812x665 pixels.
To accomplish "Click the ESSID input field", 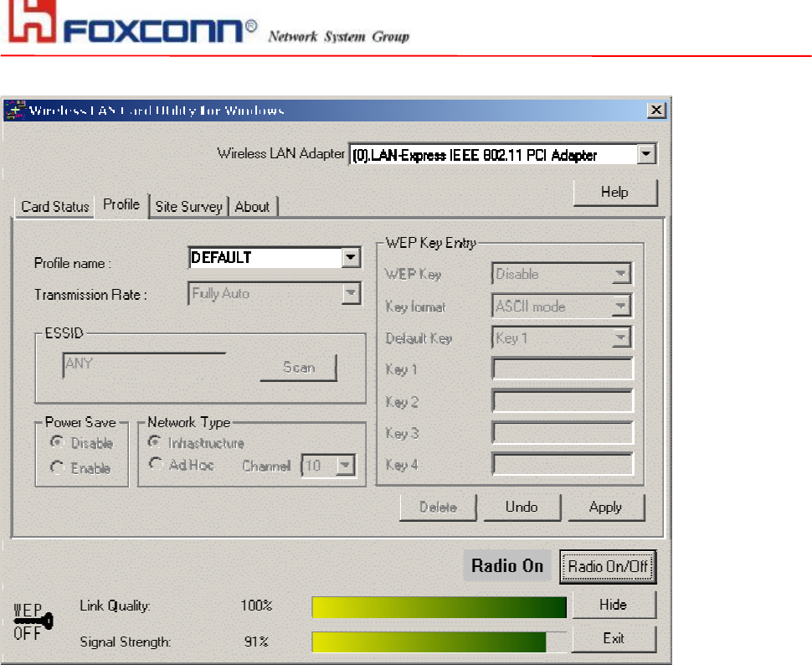I will [x=144, y=365].
